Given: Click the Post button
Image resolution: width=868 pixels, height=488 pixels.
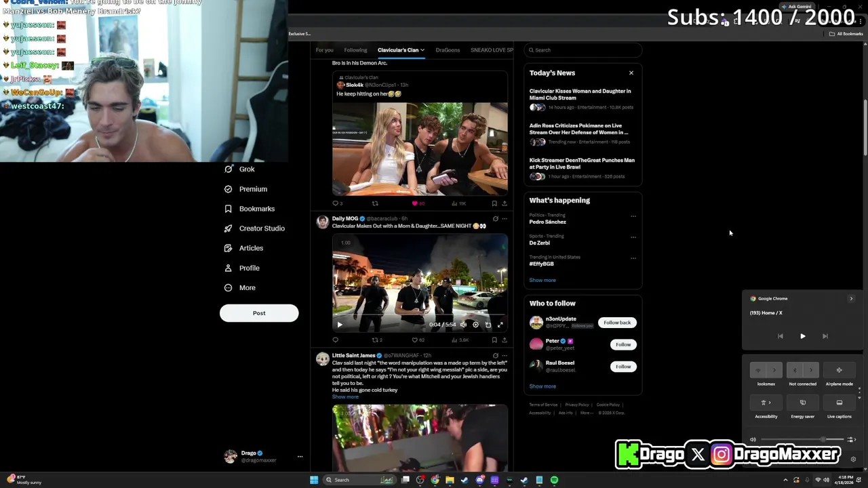Looking at the screenshot, I should 259,313.
